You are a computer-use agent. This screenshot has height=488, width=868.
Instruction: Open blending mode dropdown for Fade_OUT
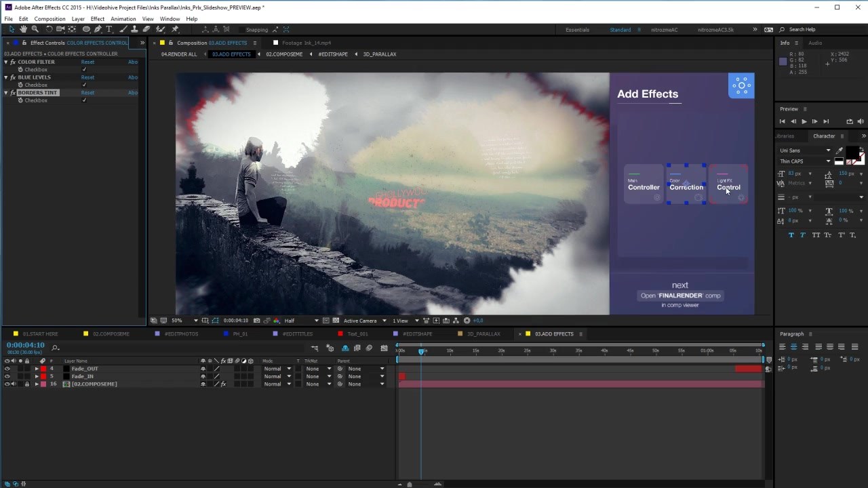click(x=277, y=369)
